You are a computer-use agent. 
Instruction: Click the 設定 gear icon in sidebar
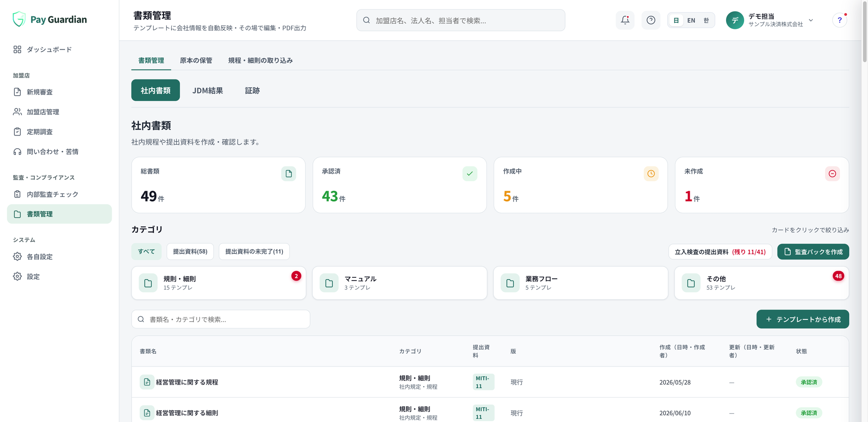tap(17, 277)
